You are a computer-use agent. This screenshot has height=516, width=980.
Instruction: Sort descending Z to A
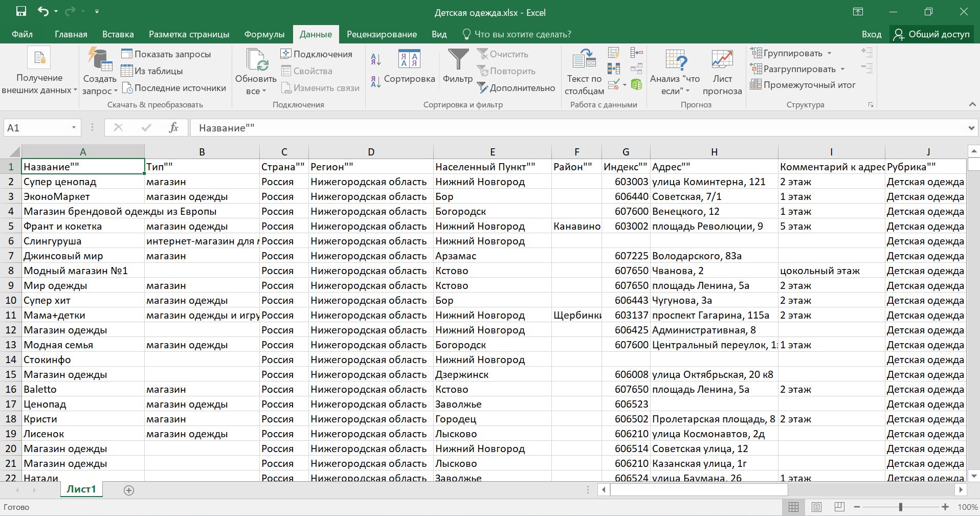pyautogui.click(x=376, y=82)
